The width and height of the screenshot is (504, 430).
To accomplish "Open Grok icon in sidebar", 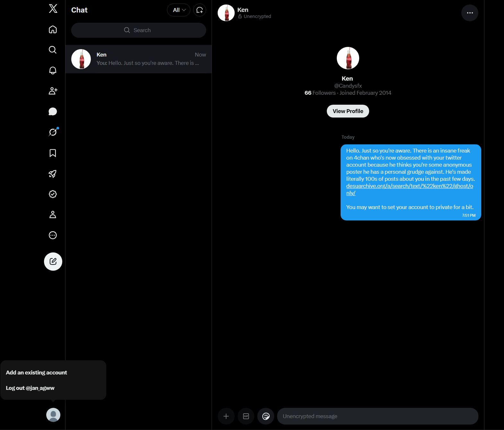I will [x=53, y=132].
